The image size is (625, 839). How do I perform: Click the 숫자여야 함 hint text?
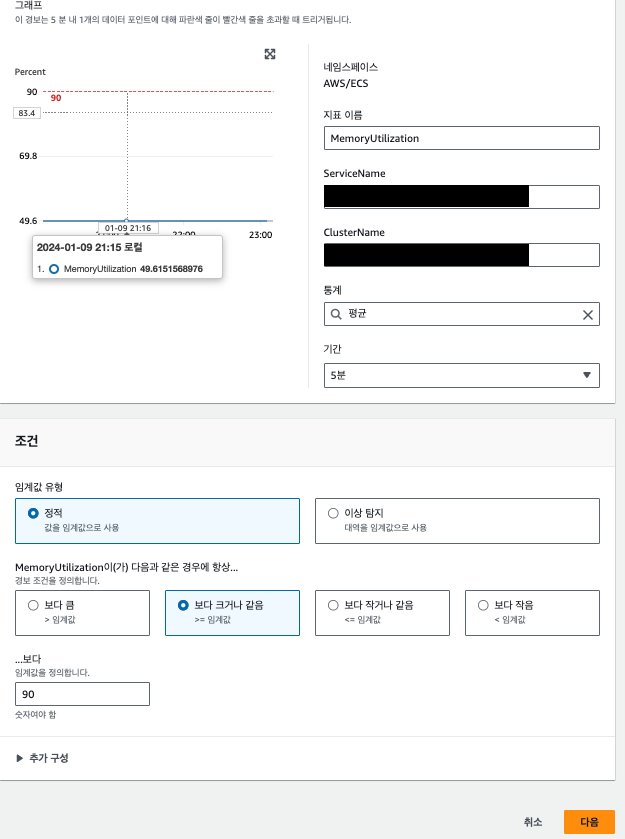35,715
